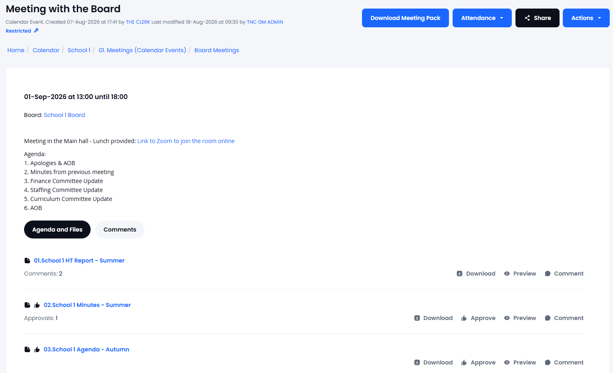Open THE CLERK user profile link
613x373 pixels.
point(138,22)
